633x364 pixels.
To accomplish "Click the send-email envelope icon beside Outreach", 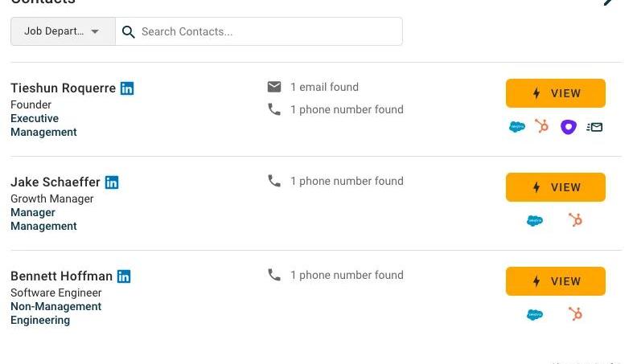I will coord(594,127).
